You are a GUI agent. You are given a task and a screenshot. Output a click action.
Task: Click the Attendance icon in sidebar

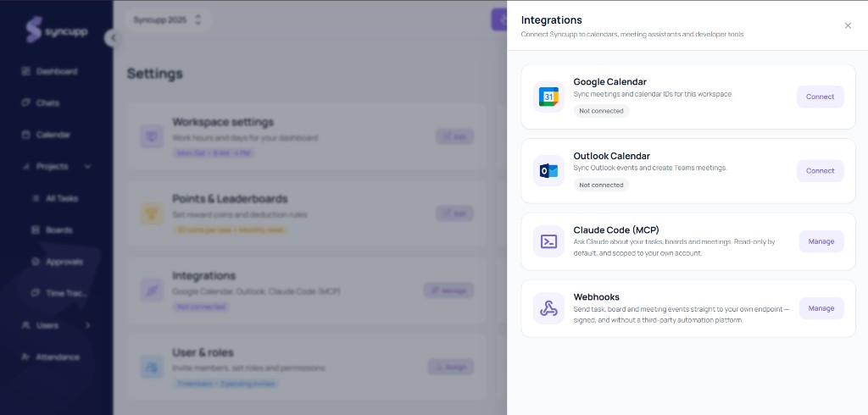coord(25,357)
